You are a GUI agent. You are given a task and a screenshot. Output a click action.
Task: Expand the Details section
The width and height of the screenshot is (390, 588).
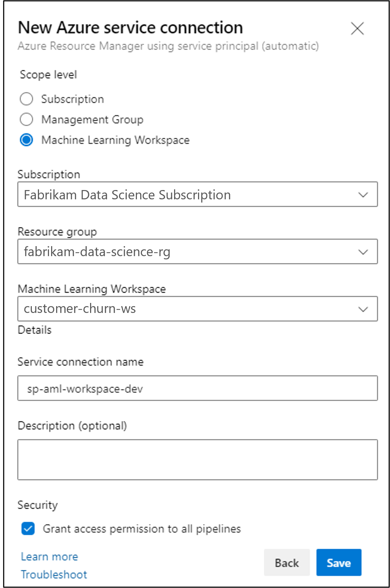pyautogui.click(x=35, y=330)
